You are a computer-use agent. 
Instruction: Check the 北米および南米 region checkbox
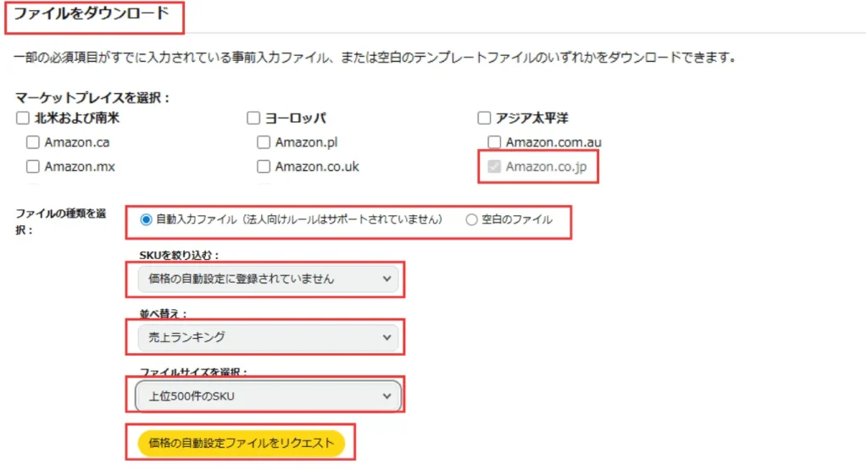23,118
